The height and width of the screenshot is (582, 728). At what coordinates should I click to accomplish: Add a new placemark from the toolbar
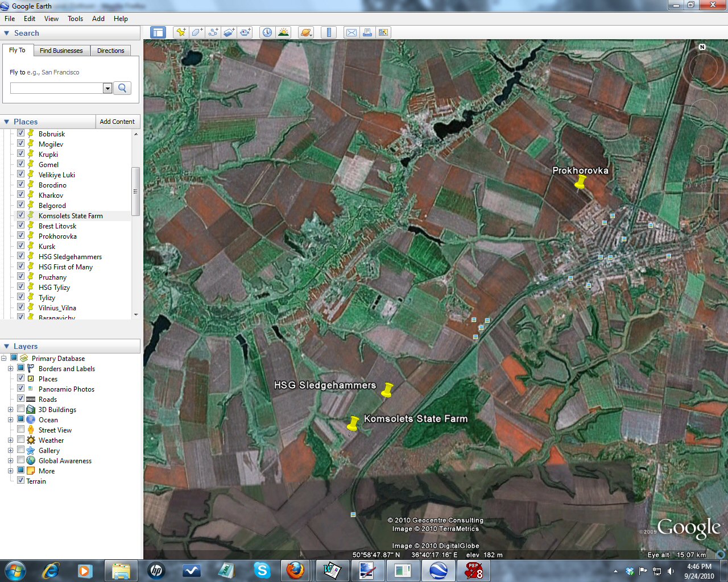[x=181, y=32]
